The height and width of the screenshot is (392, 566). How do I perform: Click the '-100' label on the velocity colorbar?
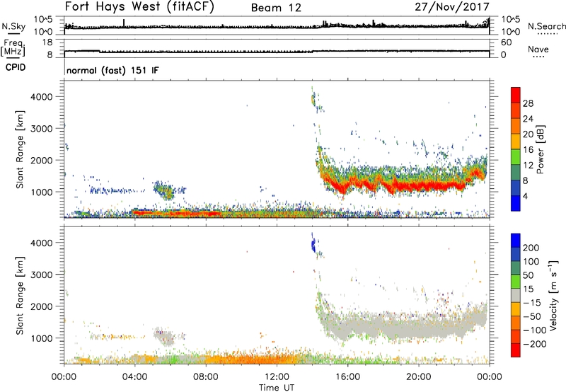(535, 330)
